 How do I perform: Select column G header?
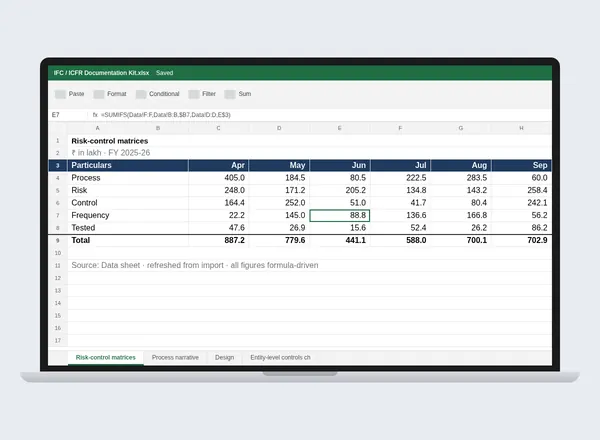tap(461, 128)
